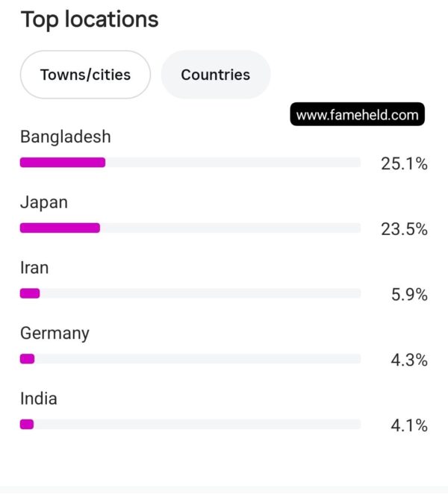Click the India magenta progress bar
This screenshot has height=503, width=448.
27,424
